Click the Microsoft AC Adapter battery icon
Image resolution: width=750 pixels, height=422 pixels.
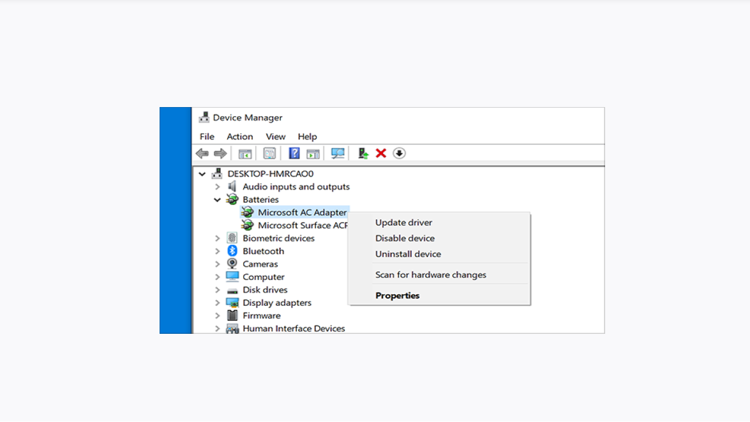[x=247, y=212]
